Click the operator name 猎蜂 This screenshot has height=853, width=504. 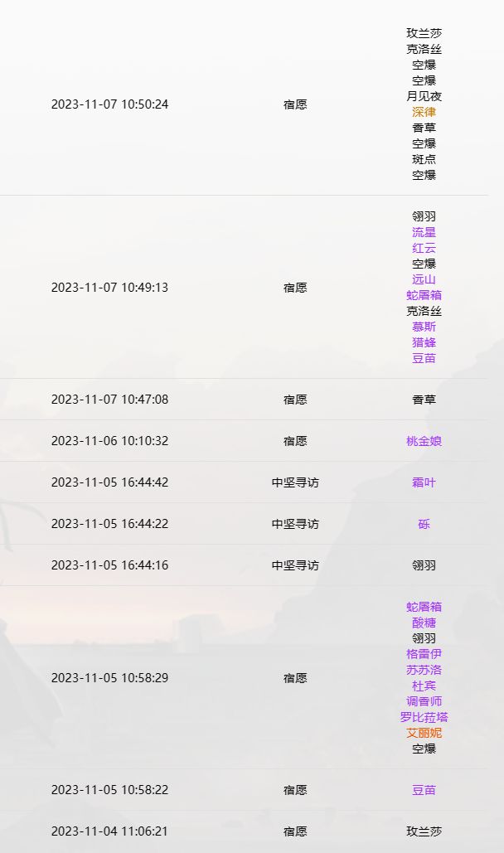[424, 342]
